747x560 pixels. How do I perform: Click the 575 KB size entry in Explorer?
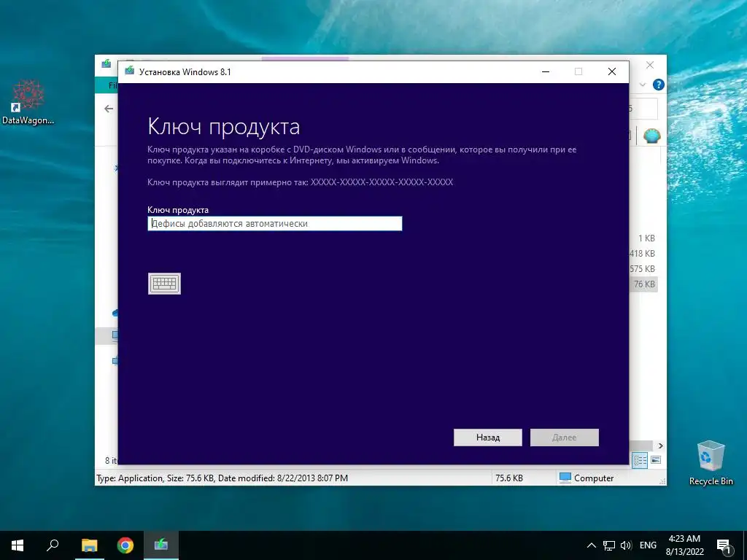tap(642, 268)
